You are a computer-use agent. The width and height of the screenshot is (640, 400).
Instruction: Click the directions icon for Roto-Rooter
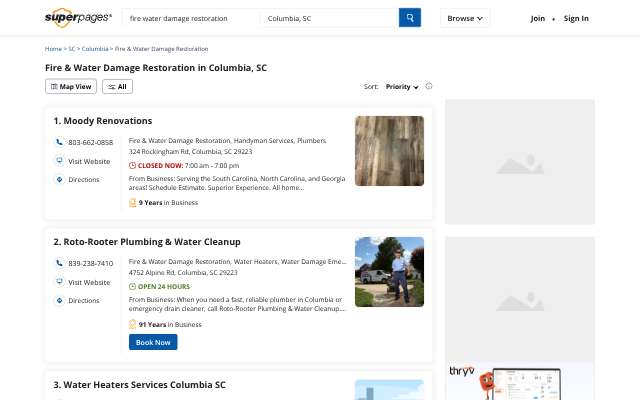pos(59,300)
